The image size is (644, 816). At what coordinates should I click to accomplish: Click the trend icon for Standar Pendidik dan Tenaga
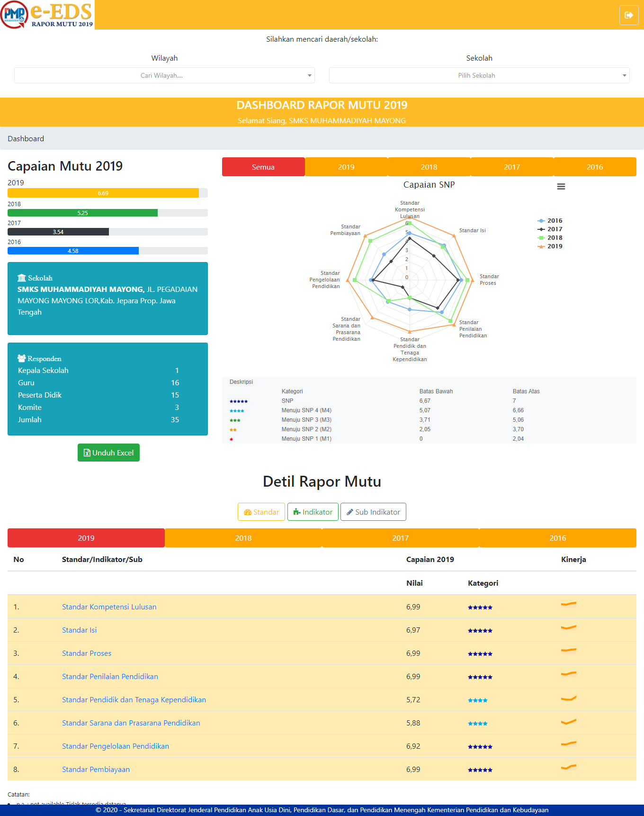tap(569, 698)
